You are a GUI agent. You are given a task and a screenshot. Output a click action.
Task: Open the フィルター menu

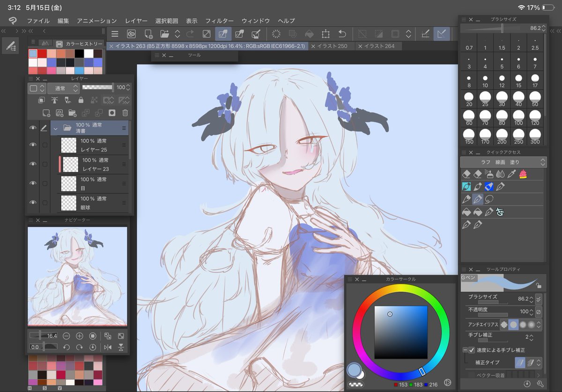[219, 21]
